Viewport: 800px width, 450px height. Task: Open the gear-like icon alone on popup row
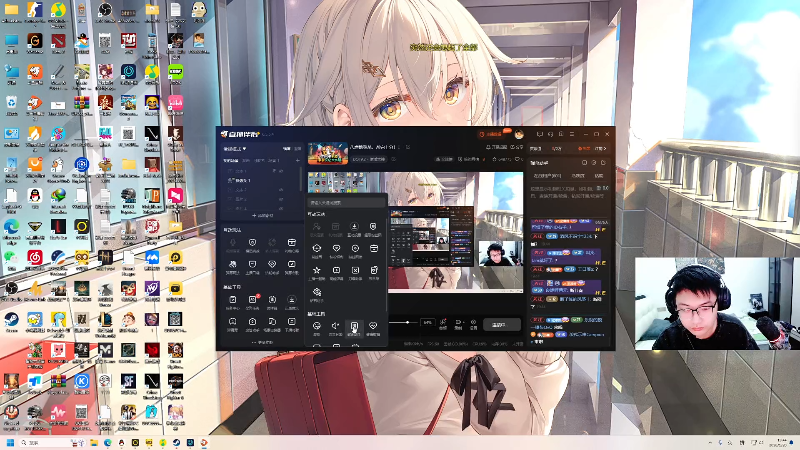[316, 292]
